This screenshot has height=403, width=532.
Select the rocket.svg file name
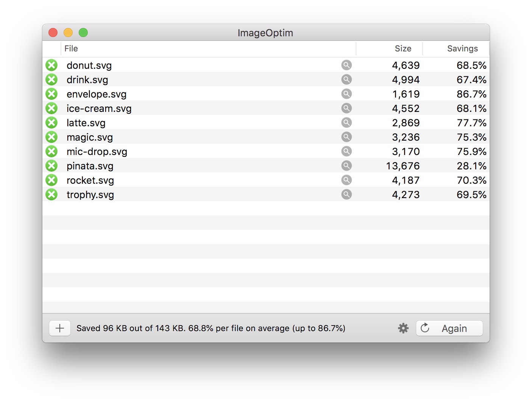tap(90, 180)
